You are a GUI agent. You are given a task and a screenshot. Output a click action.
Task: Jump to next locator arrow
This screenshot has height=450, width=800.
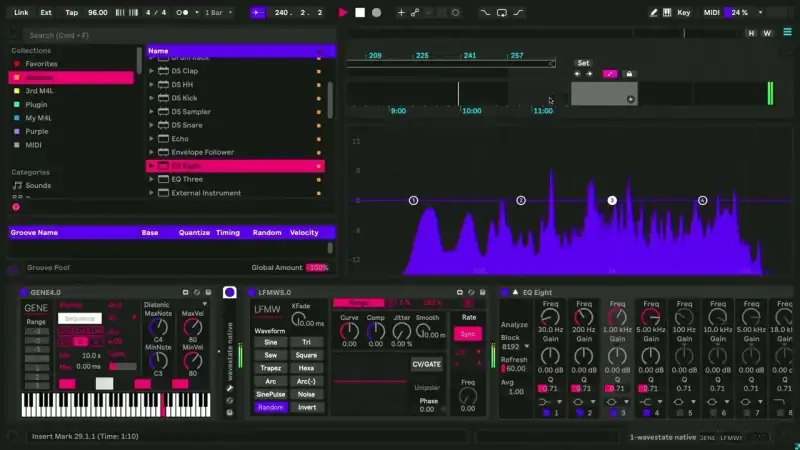click(x=589, y=74)
